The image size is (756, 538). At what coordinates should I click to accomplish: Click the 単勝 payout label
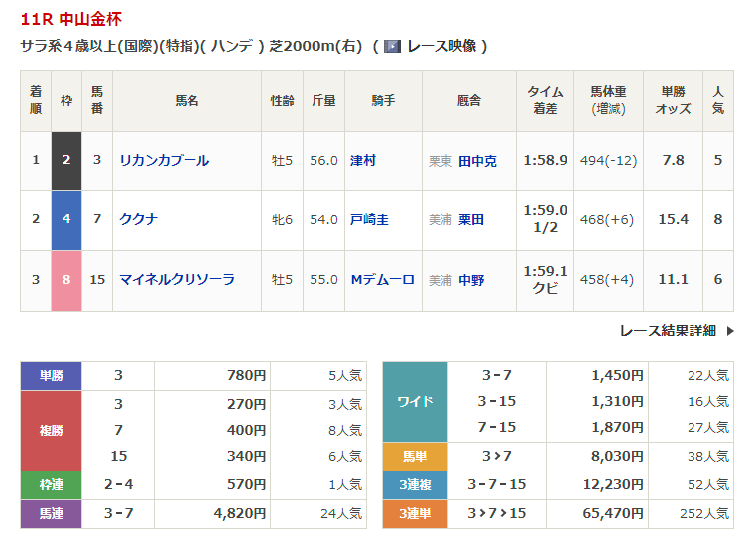tap(52, 375)
